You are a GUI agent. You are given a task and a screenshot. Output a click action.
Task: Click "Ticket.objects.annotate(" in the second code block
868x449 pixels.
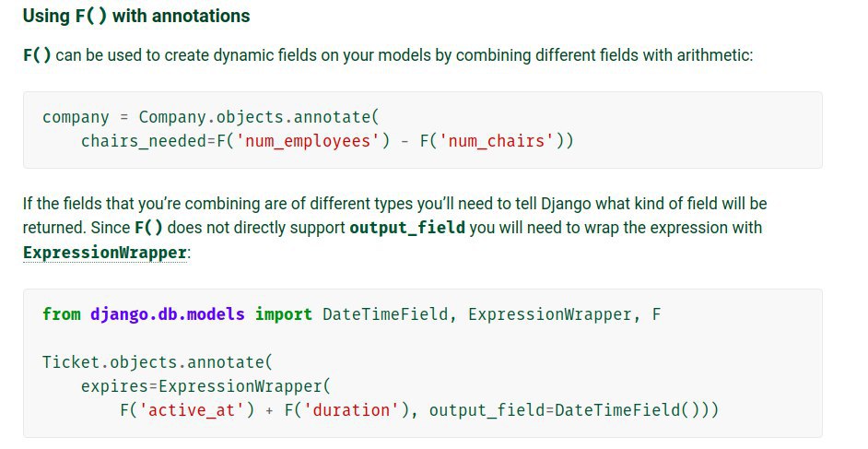tap(158, 362)
